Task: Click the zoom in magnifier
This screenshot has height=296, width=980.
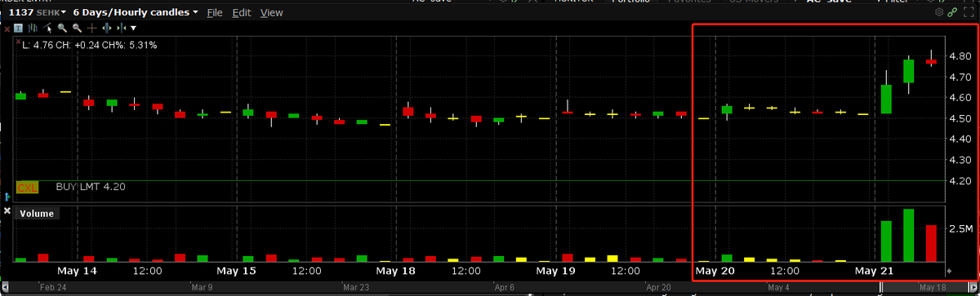Action: click(x=62, y=28)
